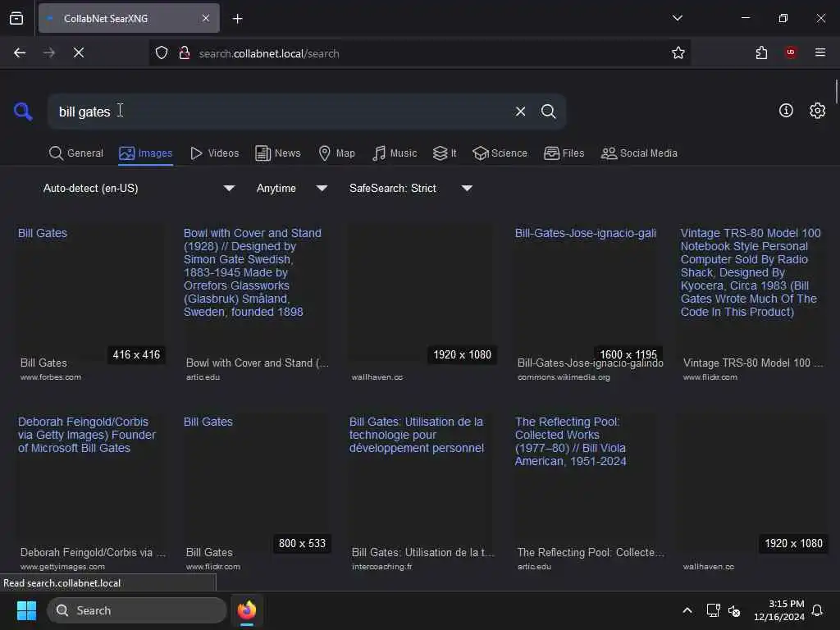Viewport: 840px width, 630px height.
Task: Switch to General search category
Action: (x=76, y=153)
